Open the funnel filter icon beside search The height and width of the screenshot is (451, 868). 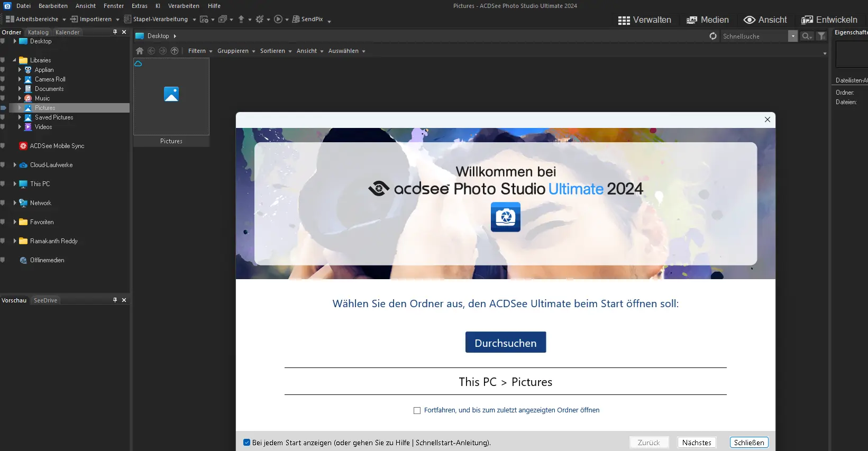point(821,36)
